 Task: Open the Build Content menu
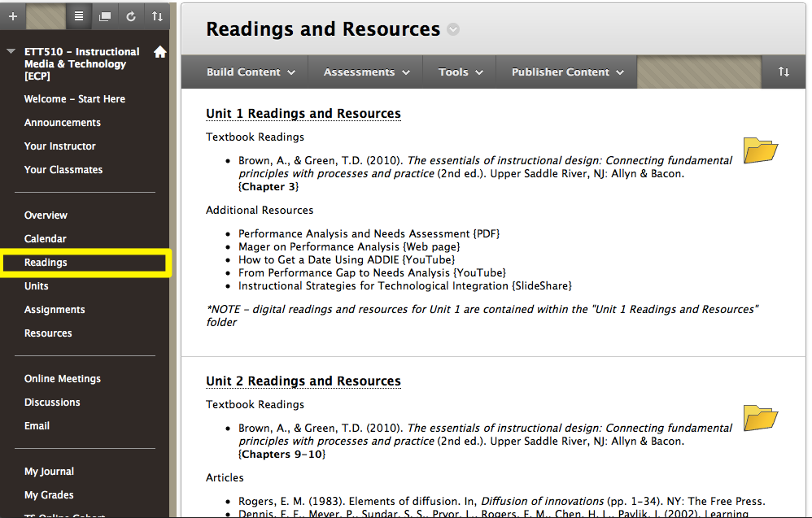[x=251, y=72]
